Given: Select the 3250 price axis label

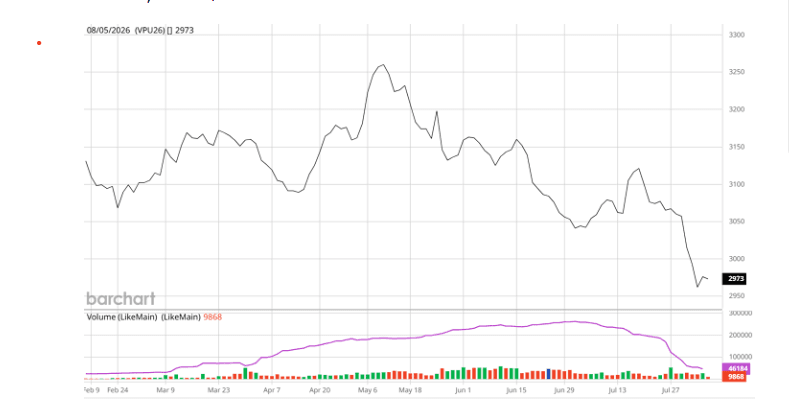Looking at the screenshot, I should click(x=736, y=72).
